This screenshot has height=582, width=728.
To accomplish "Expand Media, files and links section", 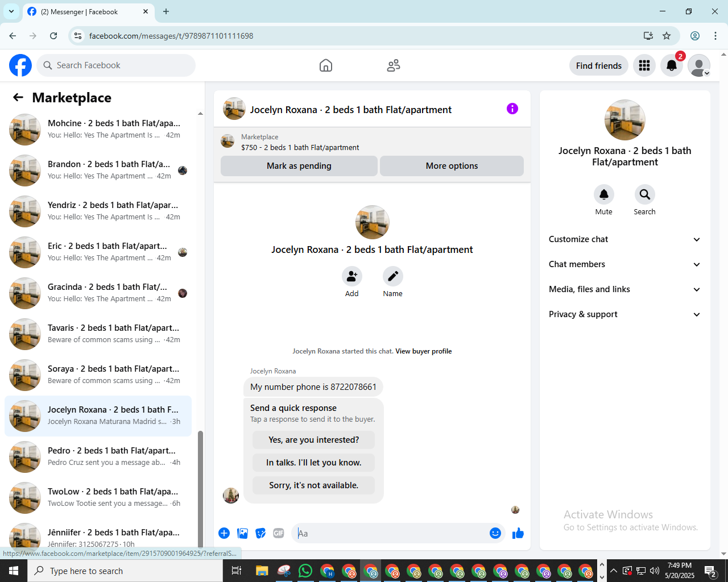I will (x=624, y=289).
